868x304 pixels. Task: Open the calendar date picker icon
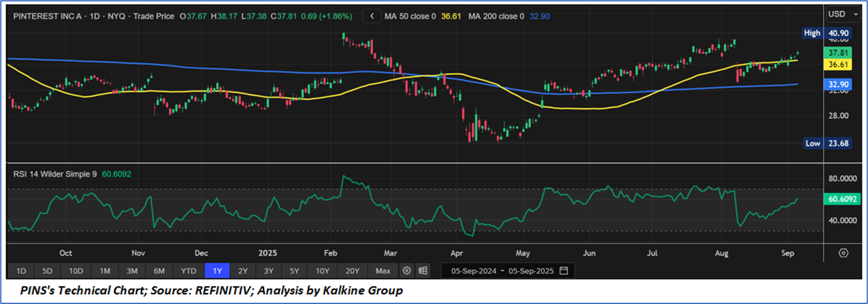[563, 271]
